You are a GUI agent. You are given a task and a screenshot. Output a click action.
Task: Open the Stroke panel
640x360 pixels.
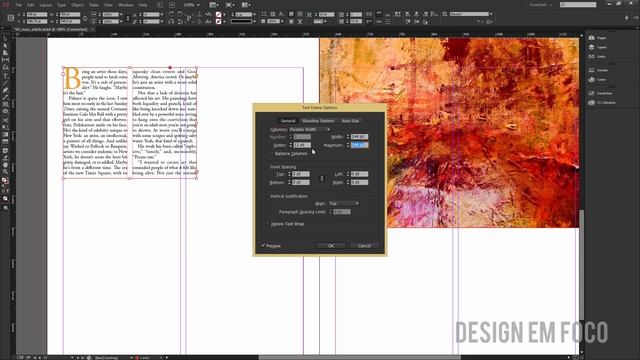598,70
